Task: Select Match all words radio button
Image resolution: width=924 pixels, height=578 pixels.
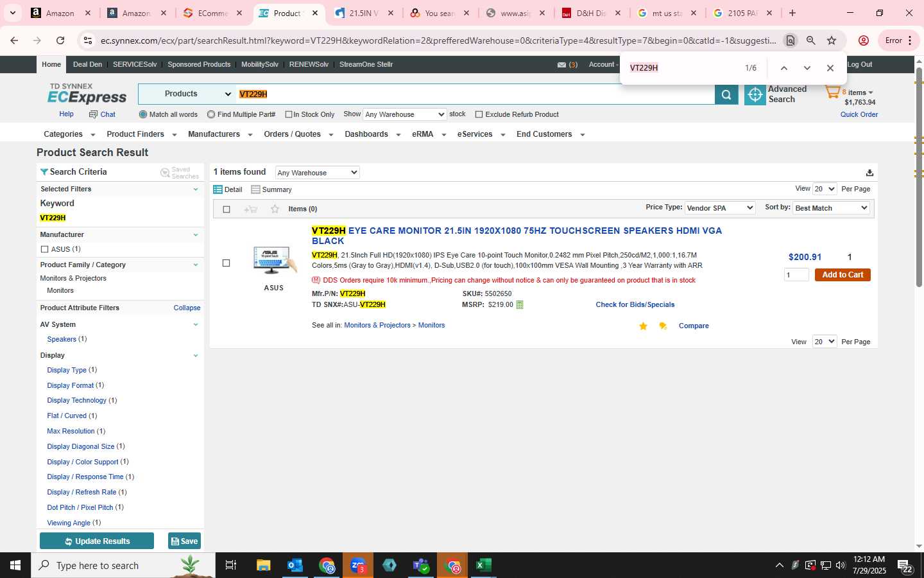Action: 143,114
